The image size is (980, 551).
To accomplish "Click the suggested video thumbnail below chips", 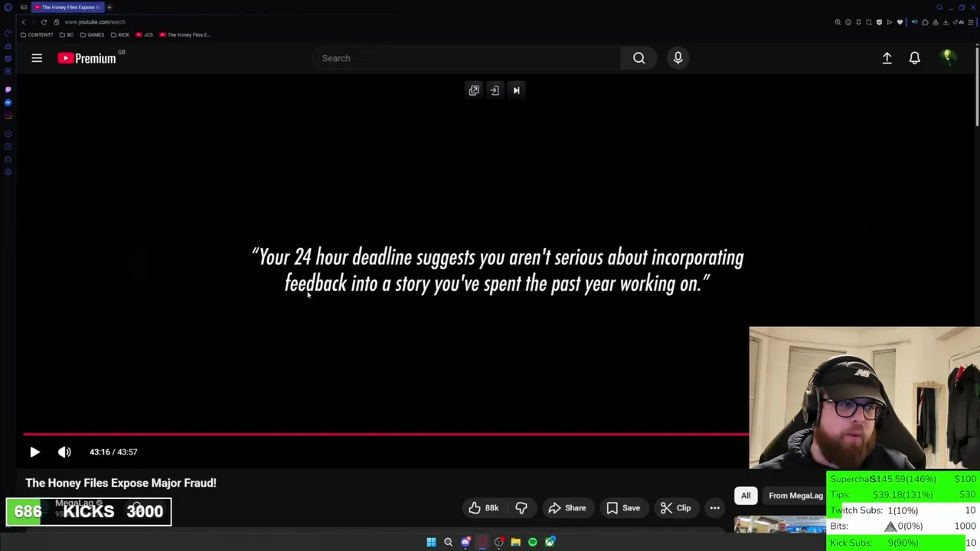I will pos(780,524).
